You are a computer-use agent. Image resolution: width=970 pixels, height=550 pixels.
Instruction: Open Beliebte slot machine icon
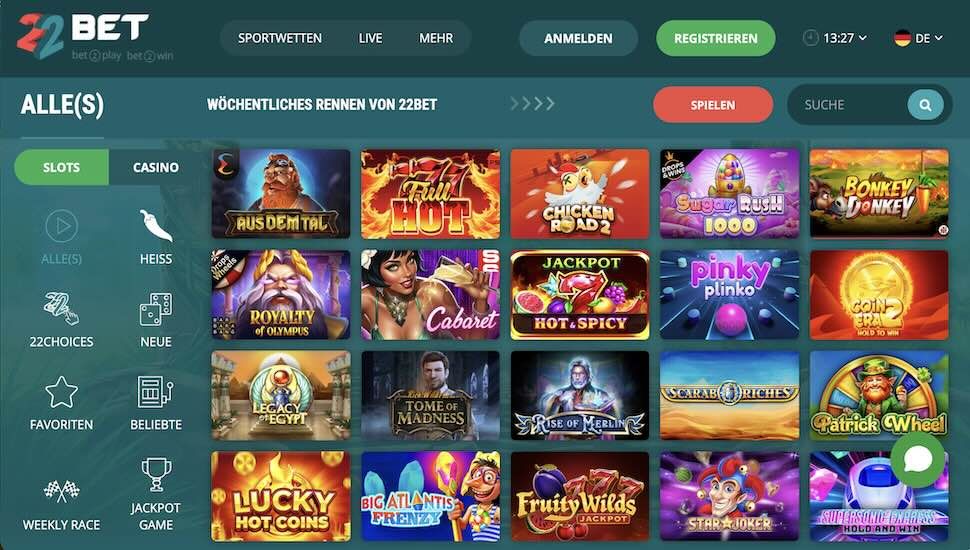(x=156, y=392)
